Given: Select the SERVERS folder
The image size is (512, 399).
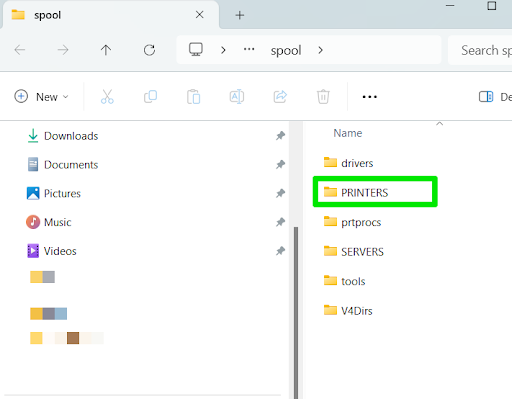Looking at the screenshot, I should click(354, 252).
